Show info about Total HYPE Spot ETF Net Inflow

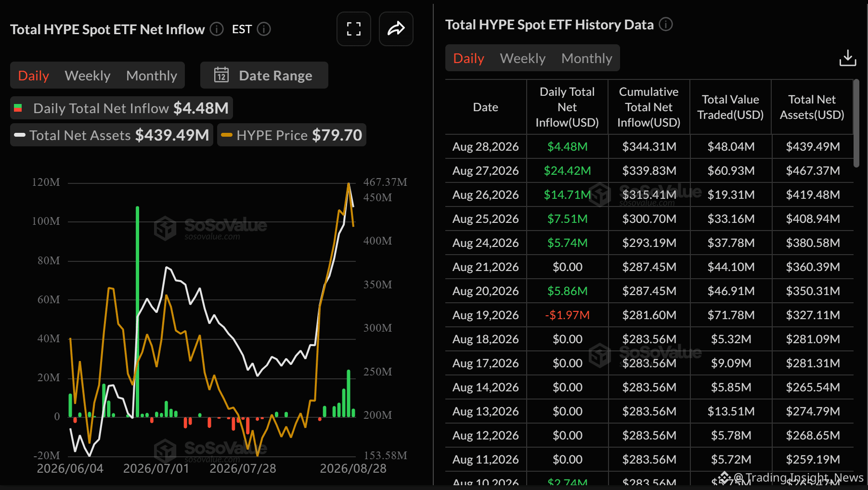(x=217, y=29)
